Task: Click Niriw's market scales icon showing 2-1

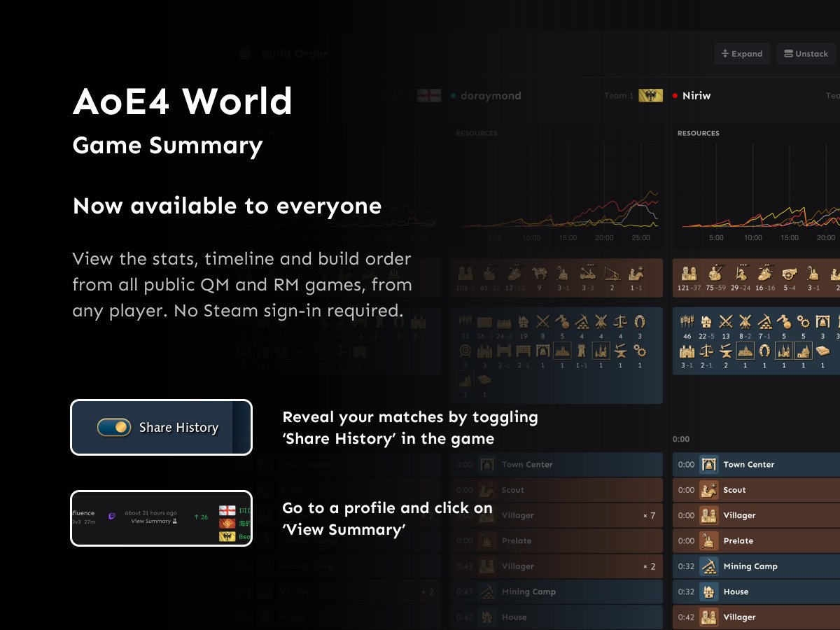Action: 707,351
